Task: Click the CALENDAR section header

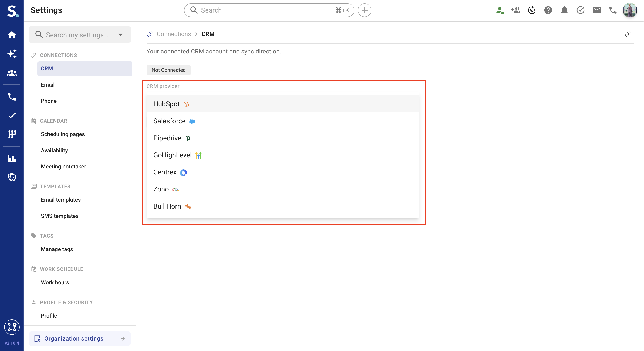Action: [x=53, y=121]
